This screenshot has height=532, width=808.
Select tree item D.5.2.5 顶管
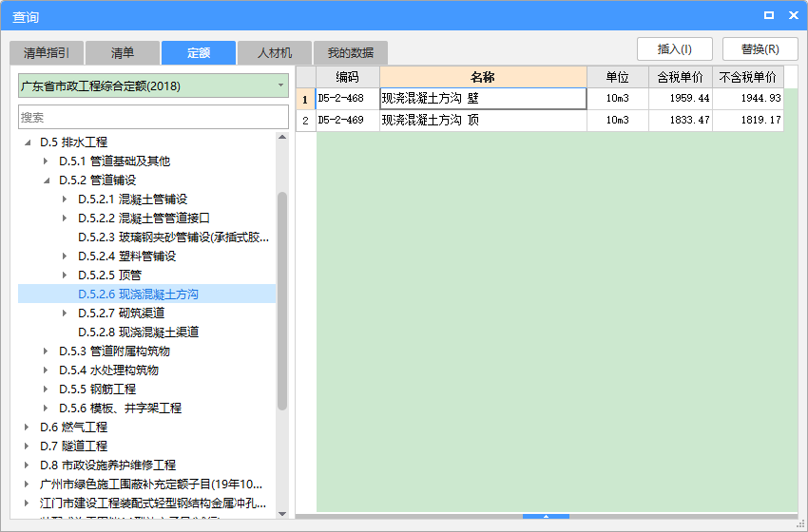(x=109, y=275)
